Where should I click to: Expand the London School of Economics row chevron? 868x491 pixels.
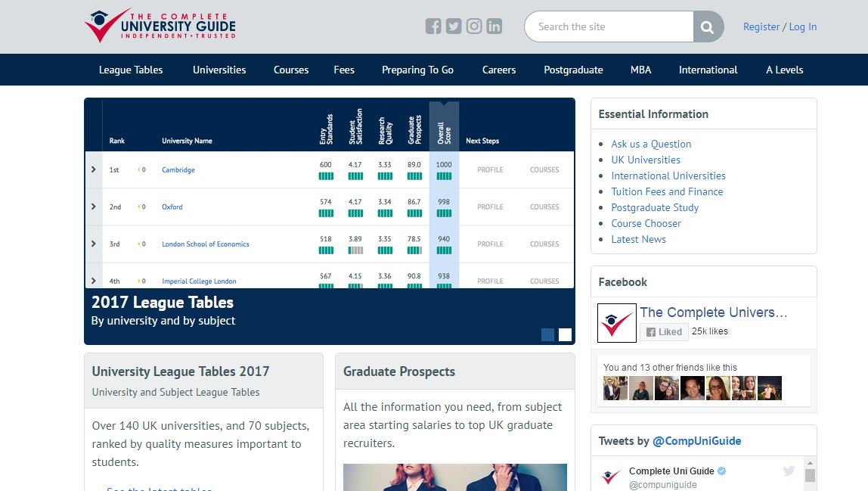pyautogui.click(x=94, y=244)
